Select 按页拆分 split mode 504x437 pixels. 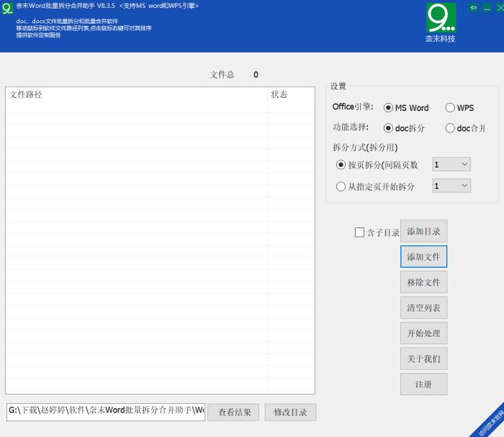click(x=377, y=165)
